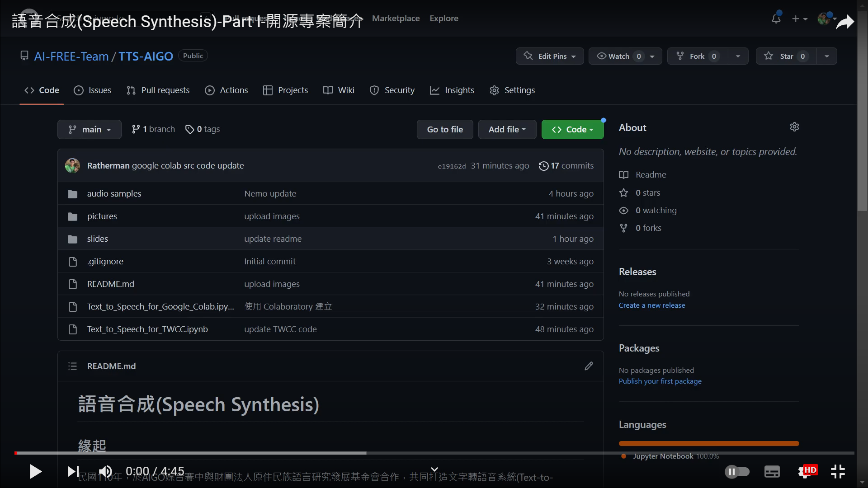Toggle the autoplay switch
This screenshot has height=488, width=868.
pyautogui.click(x=737, y=472)
